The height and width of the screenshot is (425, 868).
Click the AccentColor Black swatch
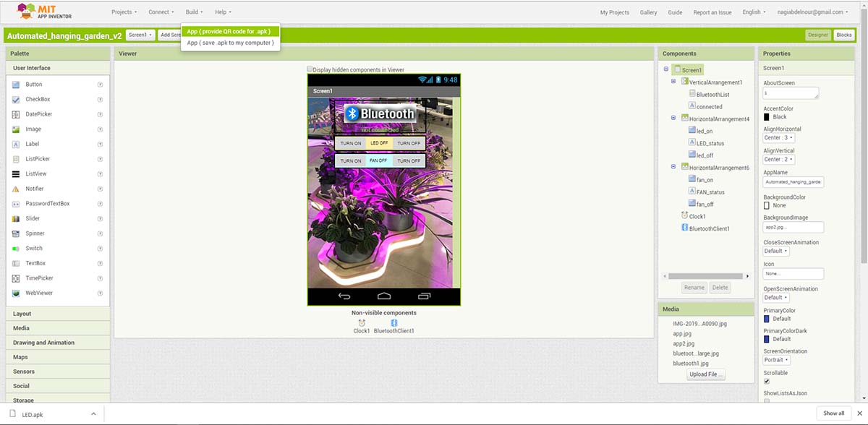(767, 116)
